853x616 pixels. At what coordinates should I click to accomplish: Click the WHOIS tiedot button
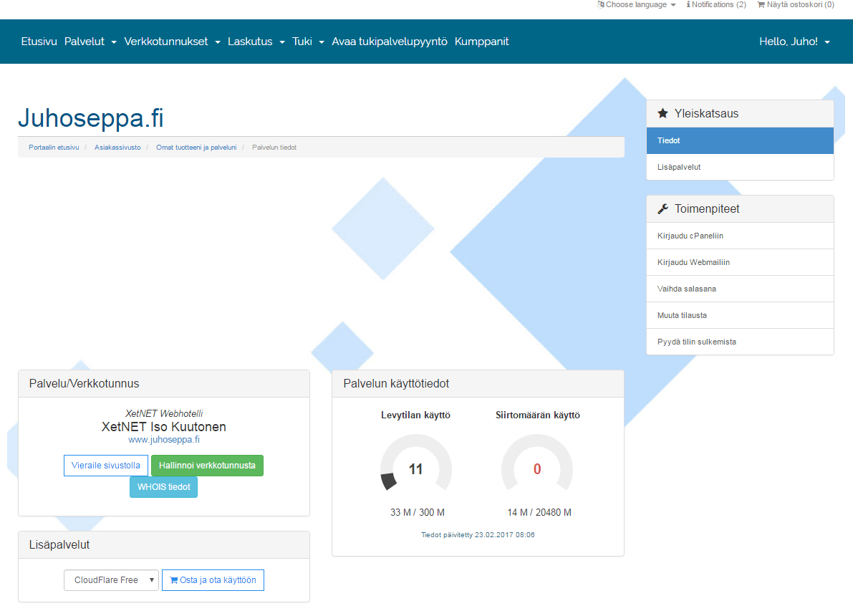(163, 488)
